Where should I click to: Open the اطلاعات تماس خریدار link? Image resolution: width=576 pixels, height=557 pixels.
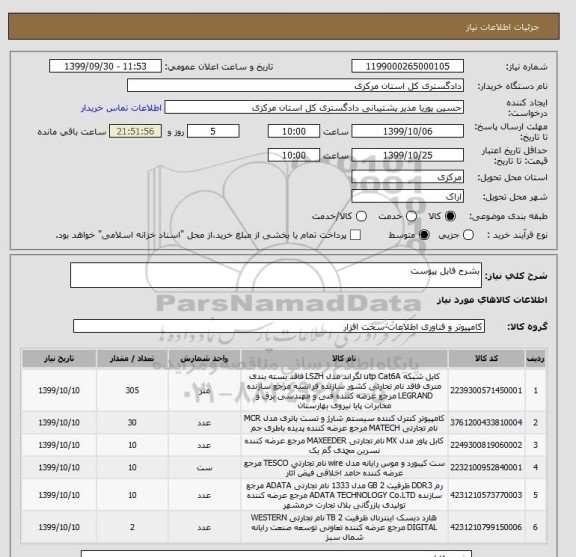[x=121, y=108]
